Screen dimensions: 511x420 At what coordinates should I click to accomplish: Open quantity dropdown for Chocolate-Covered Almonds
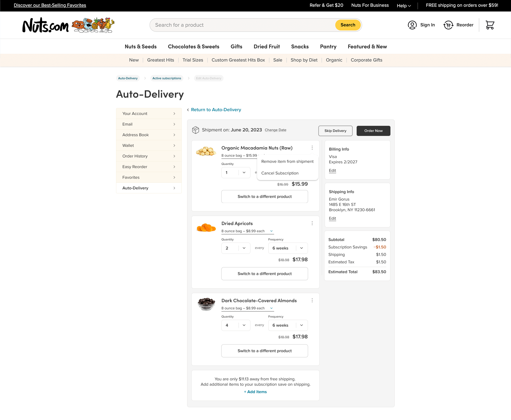pos(236,325)
